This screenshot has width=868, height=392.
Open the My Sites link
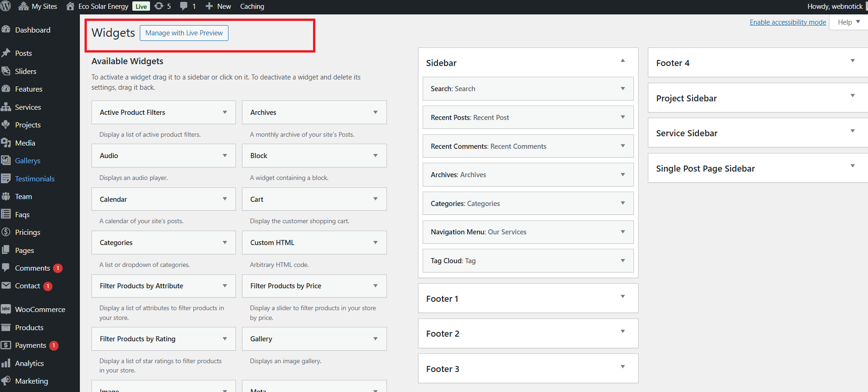(44, 6)
